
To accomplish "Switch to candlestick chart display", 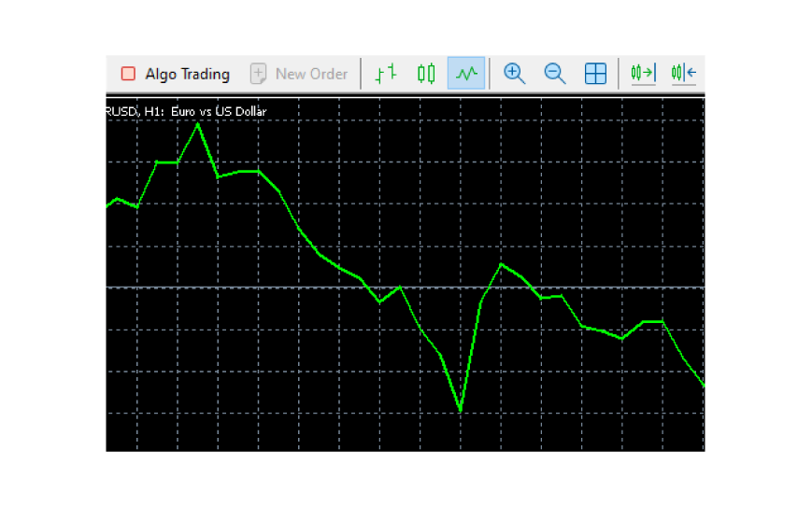I will coord(426,74).
